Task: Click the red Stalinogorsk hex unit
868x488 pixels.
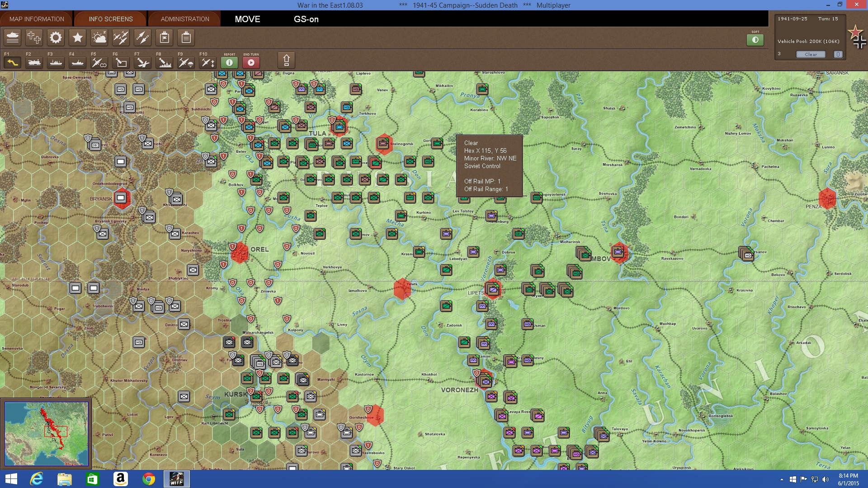Action: [384, 144]
